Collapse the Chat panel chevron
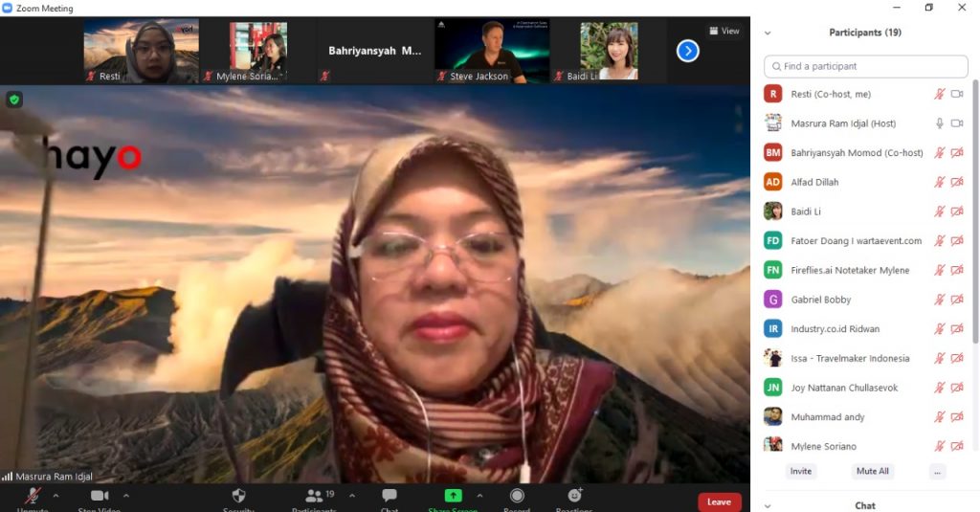The height and width of the screenshot is (512, 980). tap(768, 505)
